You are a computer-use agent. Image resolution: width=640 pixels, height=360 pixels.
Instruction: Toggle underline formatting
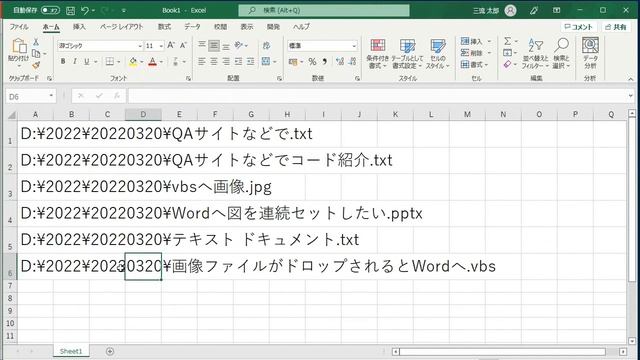tap(87, 62)
